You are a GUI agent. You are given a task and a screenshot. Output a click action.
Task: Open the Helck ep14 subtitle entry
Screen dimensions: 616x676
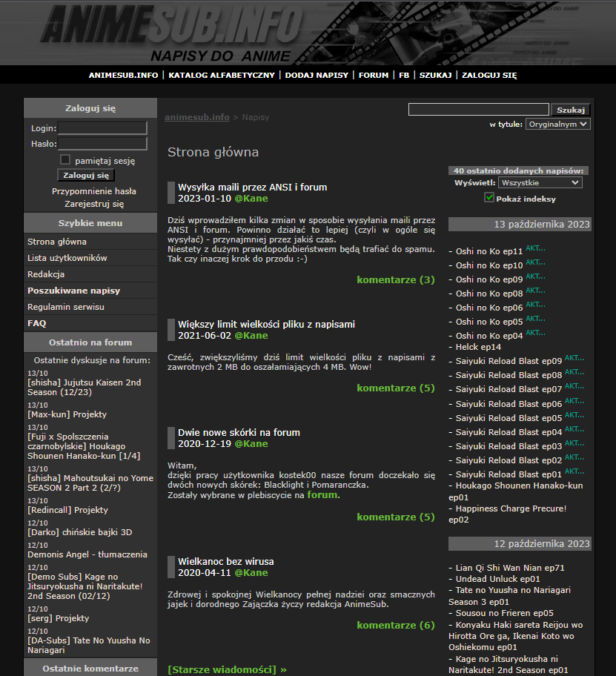pyautogui.click(x=478, y=347)
